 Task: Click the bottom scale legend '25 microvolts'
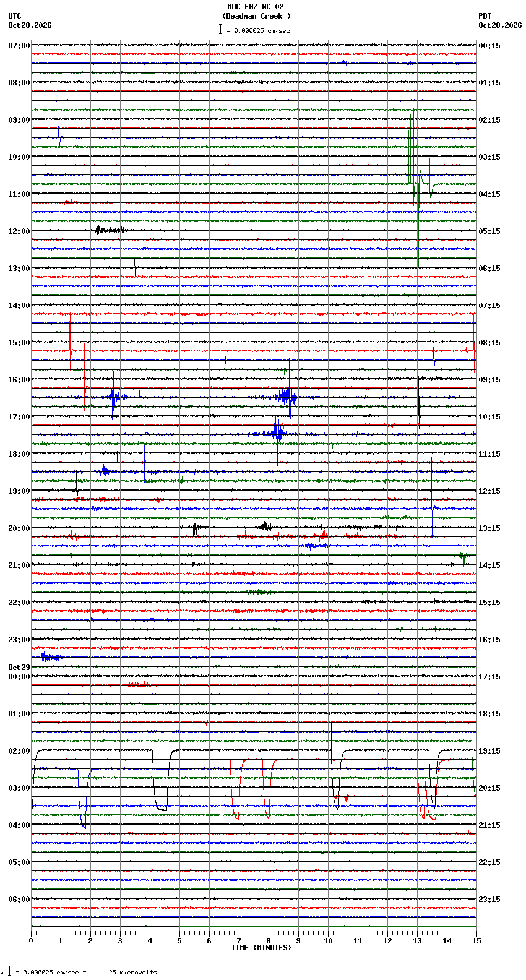click(x=132, y=973)
